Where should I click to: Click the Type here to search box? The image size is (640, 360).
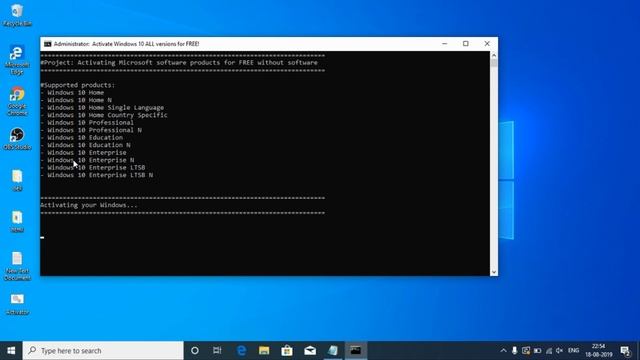(x=103, y=351)
